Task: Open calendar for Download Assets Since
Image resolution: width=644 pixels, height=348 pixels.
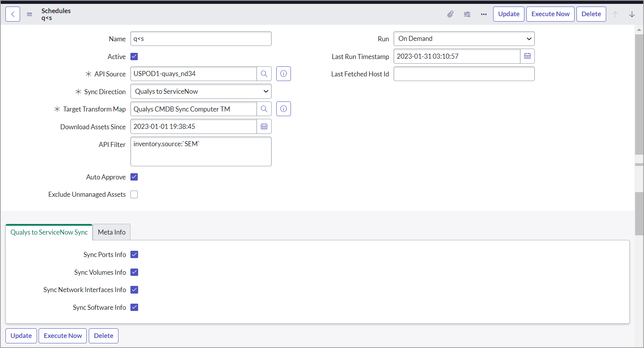Action: point(264,127)
